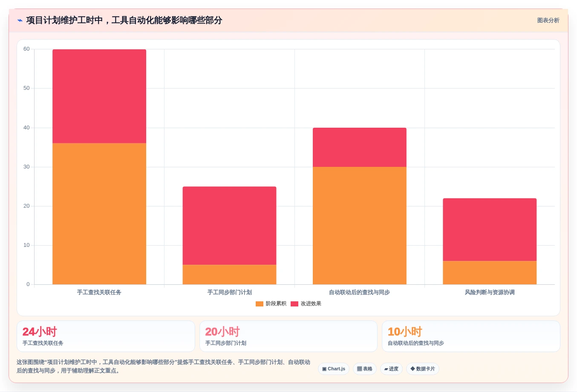Click the red segment of 手工同步部门计划 bar
The width and height of the screenshot is (577, 392).
(229, 226)
